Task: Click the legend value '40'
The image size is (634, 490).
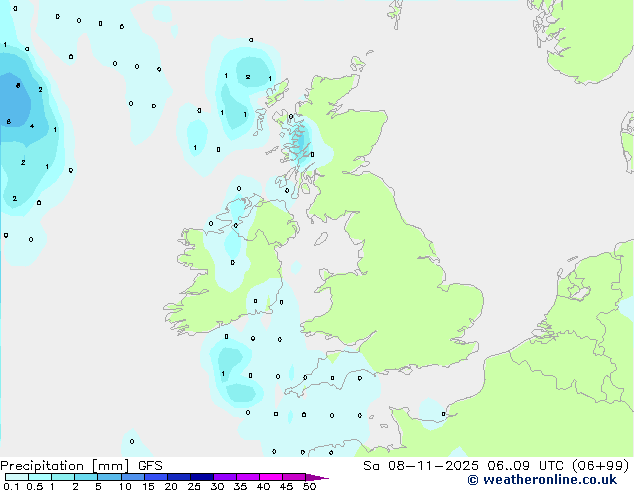Action: [x=263, y=486]
